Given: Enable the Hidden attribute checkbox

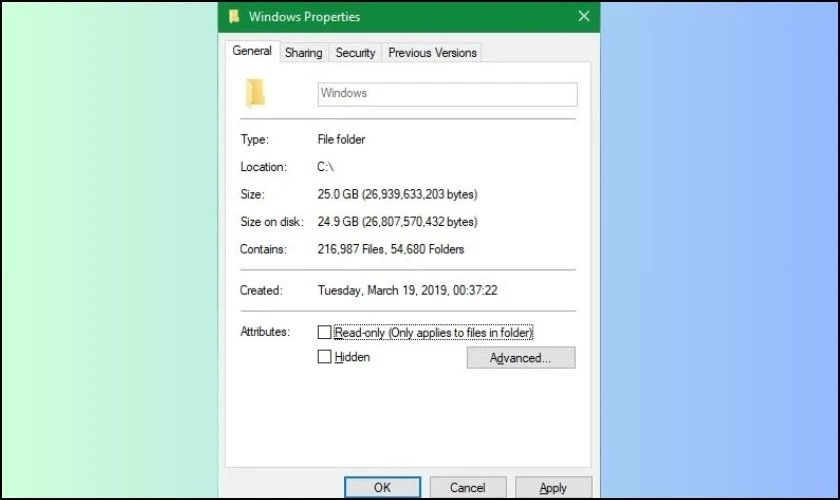Looking at the screenshot, I should (324, 356).
